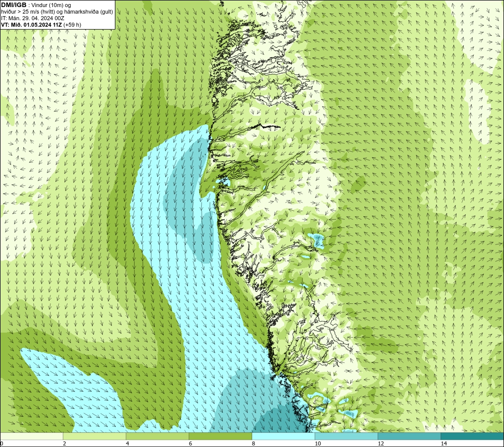Image resolution: width=504 pixels, height=447 pixels.
Task: Click the medium green 4–6 m/s scale segment
Action: [x=157, y=436]
